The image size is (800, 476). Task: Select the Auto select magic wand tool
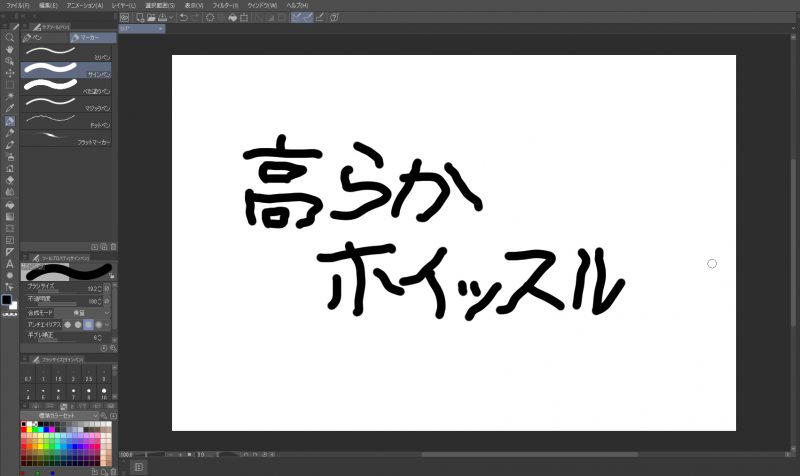[x=9, y=96]
